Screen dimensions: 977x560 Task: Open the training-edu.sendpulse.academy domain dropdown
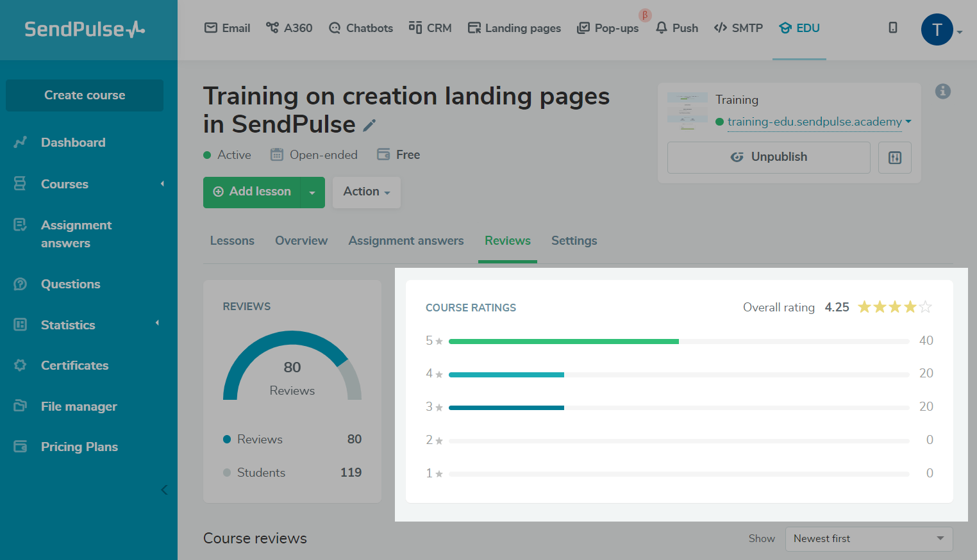click(x=819, y=122)
